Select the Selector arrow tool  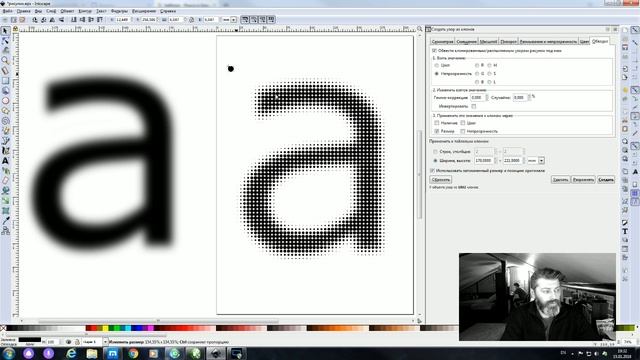tap(5, 31)
